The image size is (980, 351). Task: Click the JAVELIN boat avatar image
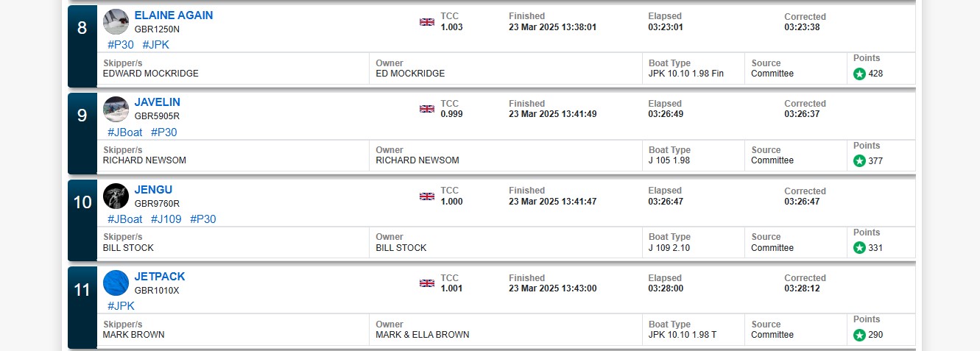tap(116, 110)
